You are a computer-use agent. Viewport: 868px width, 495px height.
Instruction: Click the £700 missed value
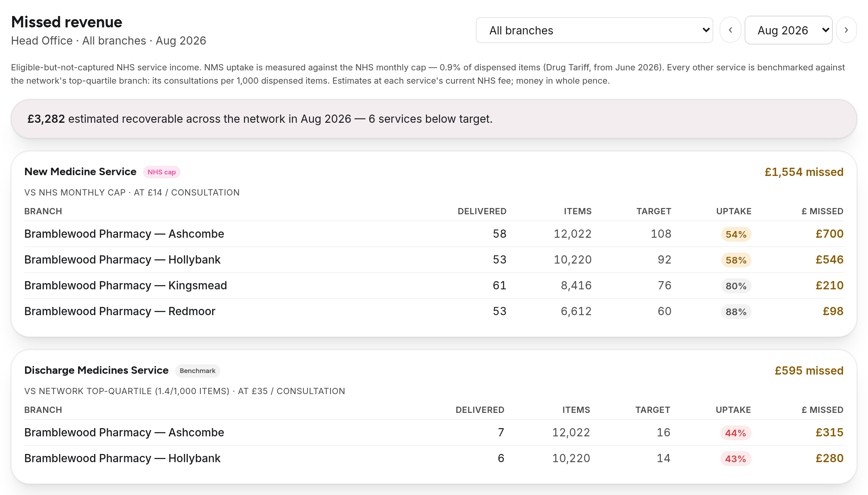coord(829,234)
